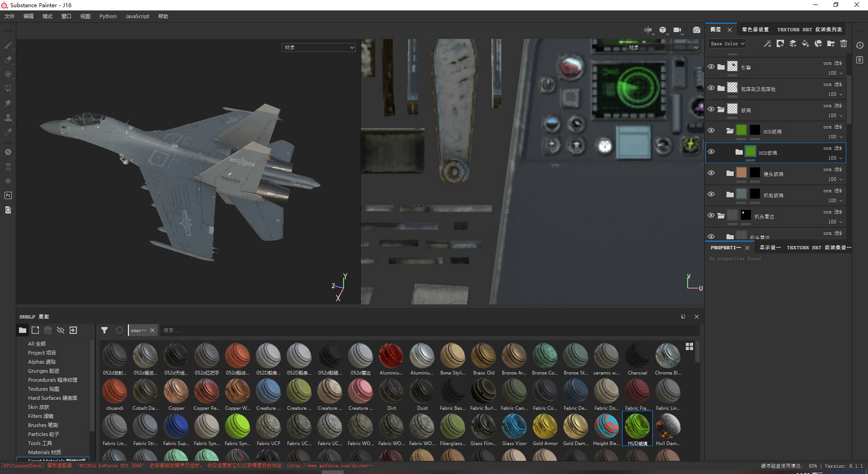This screenshot has height=474, width=868.
Task: Click the green swatch of selected HUD玻璃 layer
Action: click(750, 152)
